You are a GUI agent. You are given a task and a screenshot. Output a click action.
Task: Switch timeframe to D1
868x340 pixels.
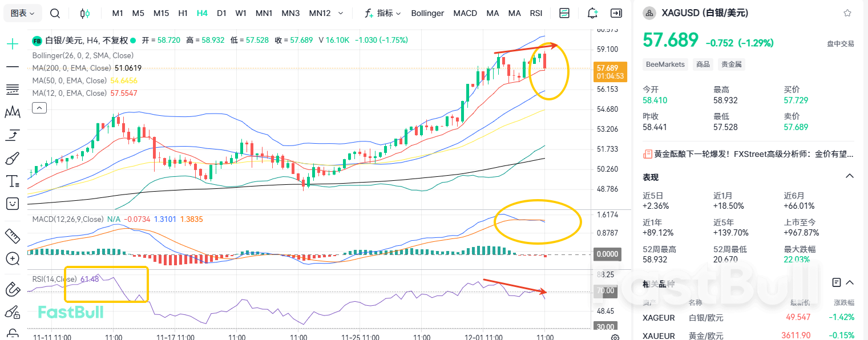pyautogui.click(x=221, y=13)
